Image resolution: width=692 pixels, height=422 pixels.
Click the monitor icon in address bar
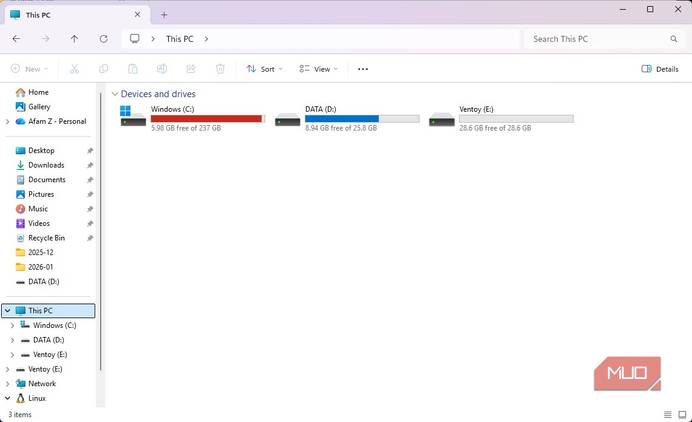(x=135, y=39)
